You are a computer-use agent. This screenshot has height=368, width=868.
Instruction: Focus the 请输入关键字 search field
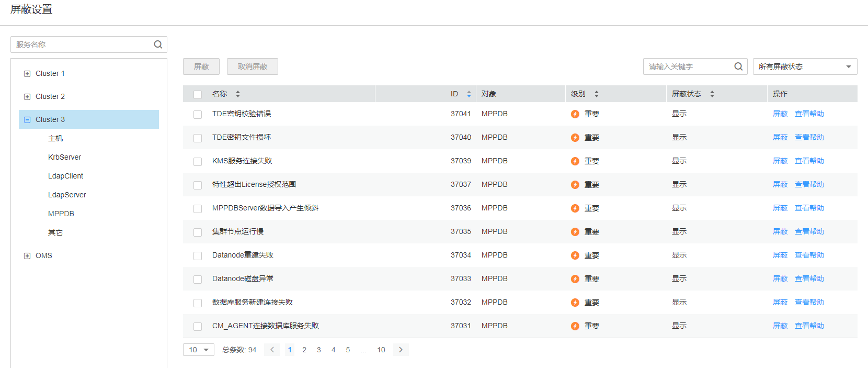(x=688, y=66)
